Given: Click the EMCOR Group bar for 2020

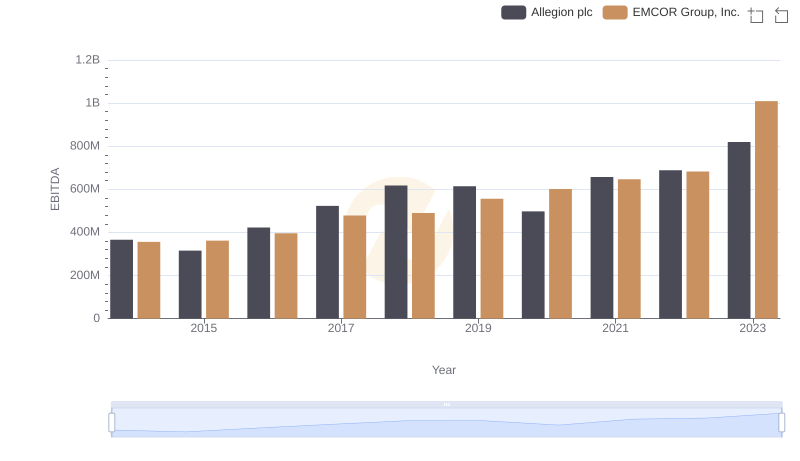Looking at the screenshot, I should click(x=560, y=253).
